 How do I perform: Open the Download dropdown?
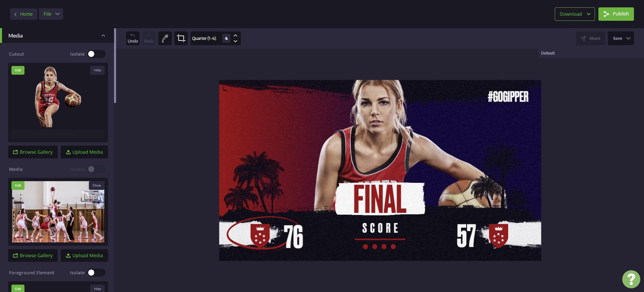point(575,14)
